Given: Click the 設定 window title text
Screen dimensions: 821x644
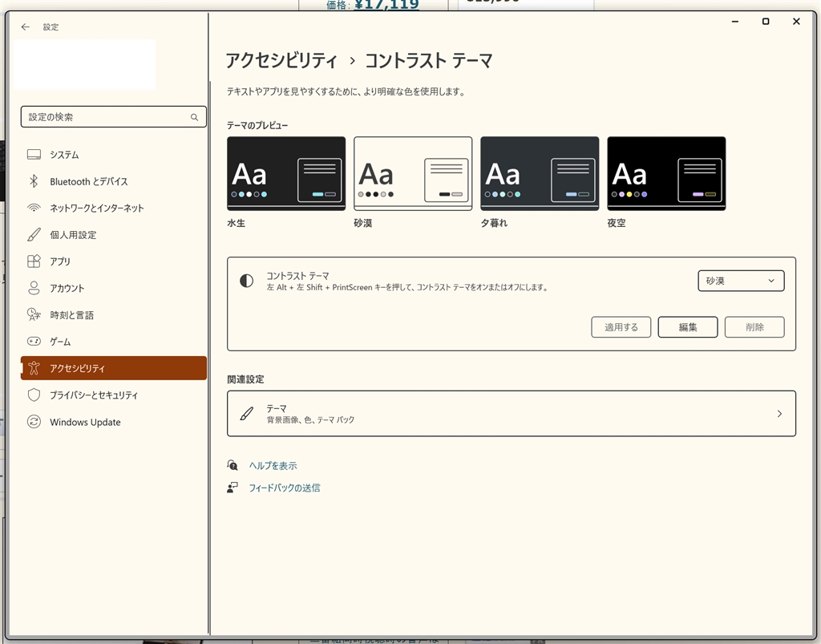Looking at the screenshot, I should coord(51,26).
